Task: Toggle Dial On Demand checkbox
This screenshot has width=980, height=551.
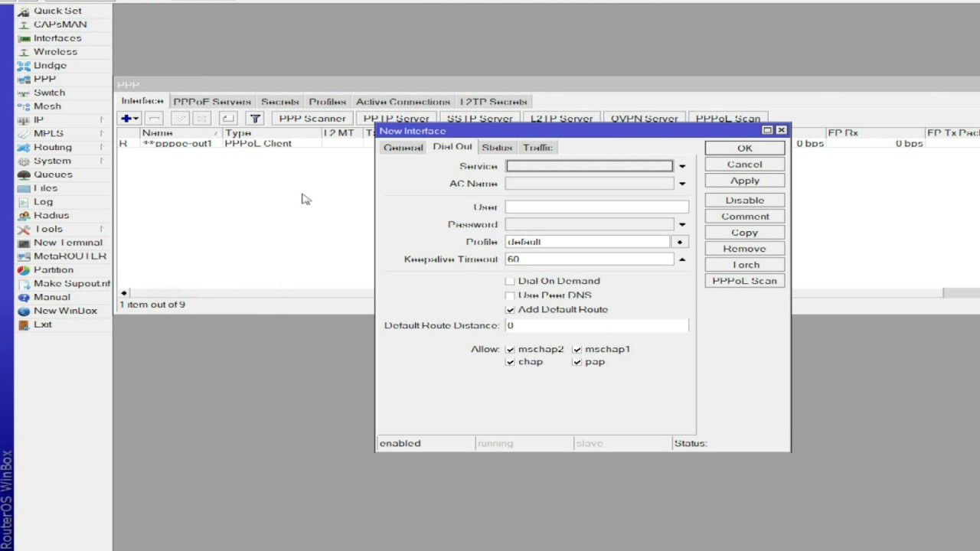Action: pos(510,282)
